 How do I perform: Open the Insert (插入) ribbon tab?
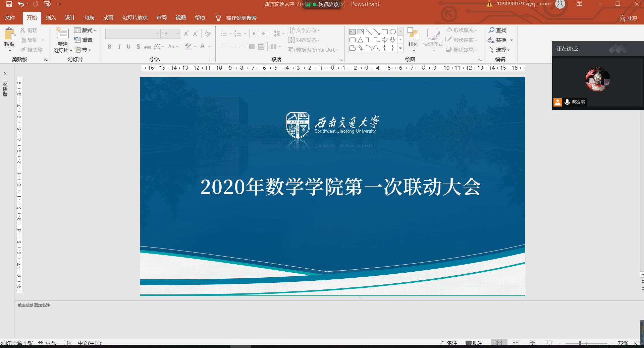tap(51, 18)
